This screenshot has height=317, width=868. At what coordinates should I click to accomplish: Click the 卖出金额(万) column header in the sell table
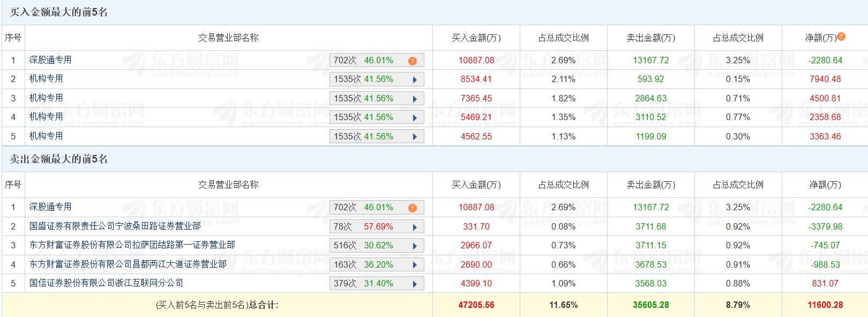click(650, 185)
